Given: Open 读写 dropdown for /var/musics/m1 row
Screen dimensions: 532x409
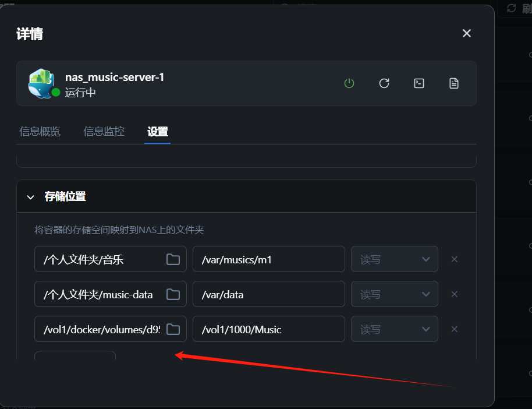Looking at the screenshot, I should (394, 259).
